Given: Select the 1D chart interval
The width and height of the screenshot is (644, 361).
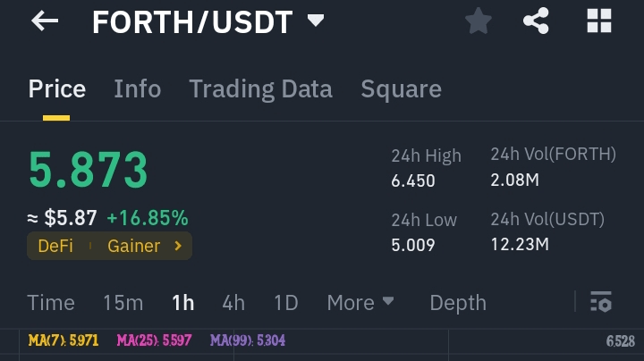Looking at the screenshot, I should 286,303.
